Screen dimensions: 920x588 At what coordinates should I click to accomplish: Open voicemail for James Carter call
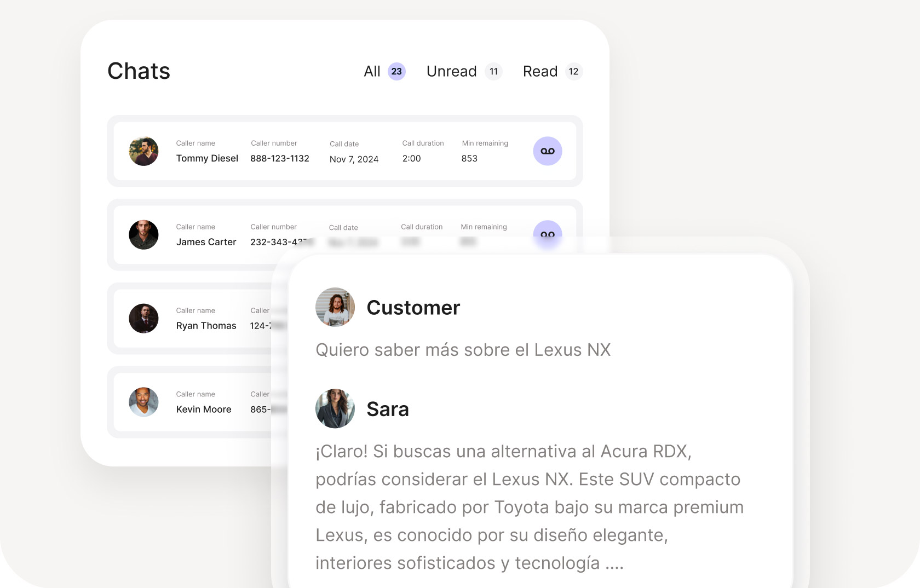(x=548, y=234)
